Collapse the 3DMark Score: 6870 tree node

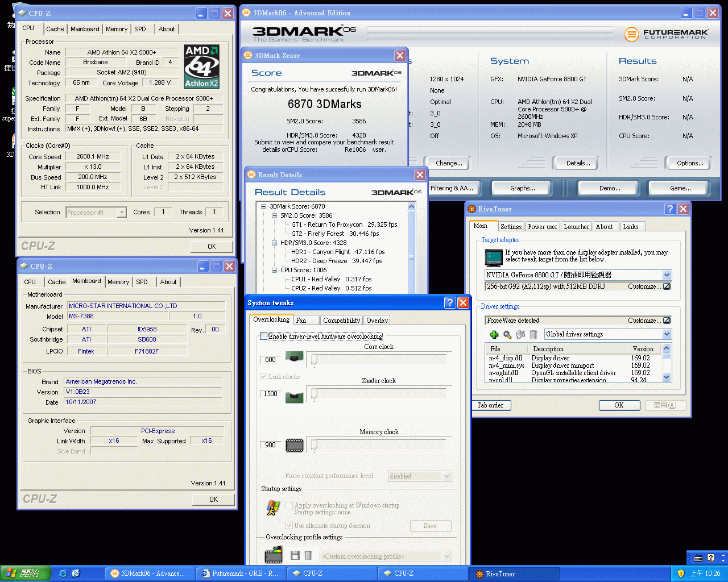264,206
